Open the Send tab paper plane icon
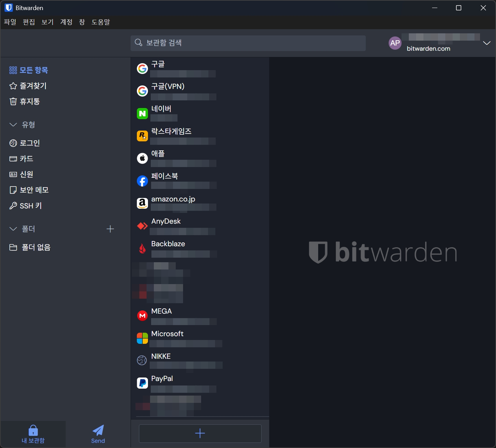 coord(98,430)
